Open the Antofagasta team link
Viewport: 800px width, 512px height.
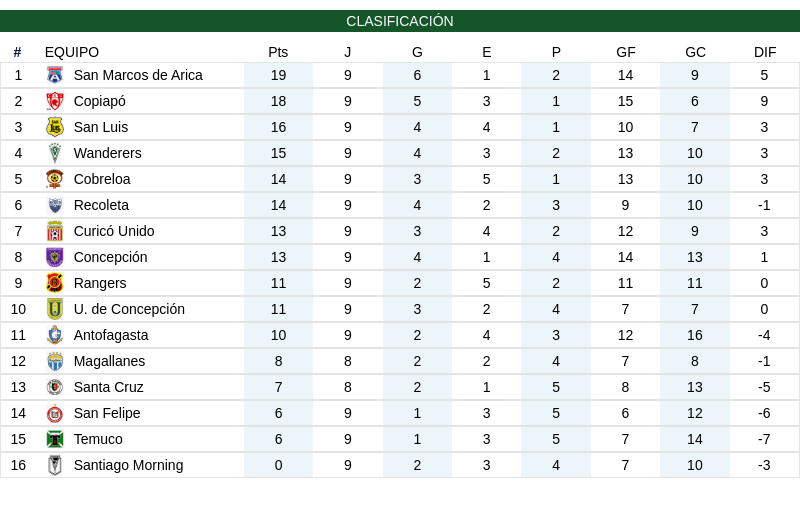(111, 335)
